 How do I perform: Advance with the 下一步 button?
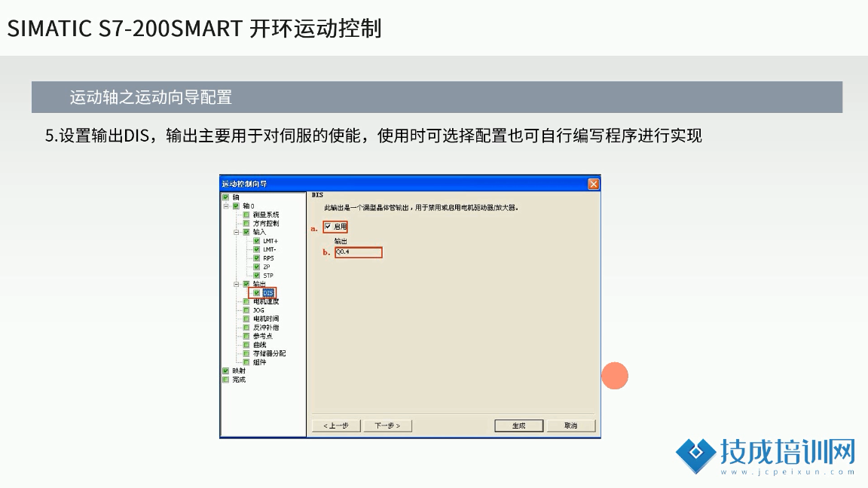[x=387, y=425]
